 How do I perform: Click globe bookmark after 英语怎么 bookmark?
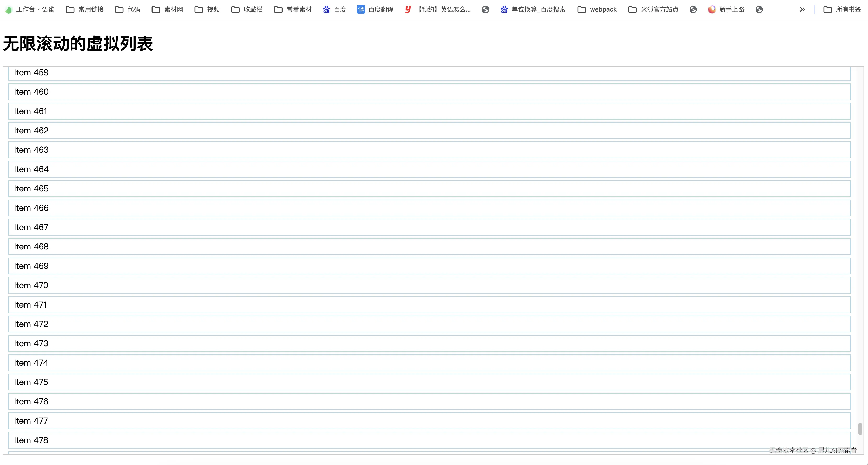[x=485, y=9]
